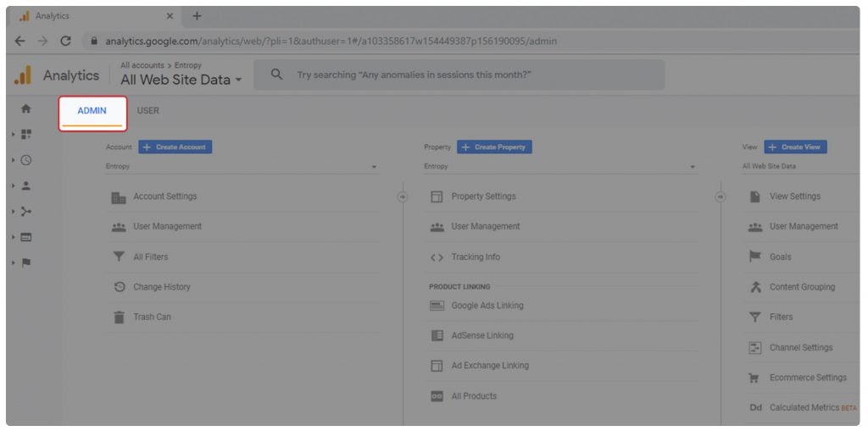
Task: Close the Analytics browser tab
Action: (x=170, y=16)
